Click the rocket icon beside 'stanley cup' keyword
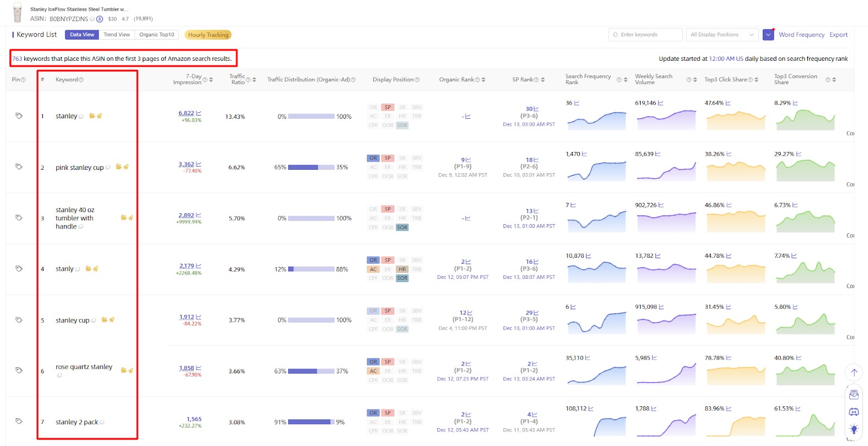Image resolution: width=868 pixels, height=446 pixels. click(112, 320)
